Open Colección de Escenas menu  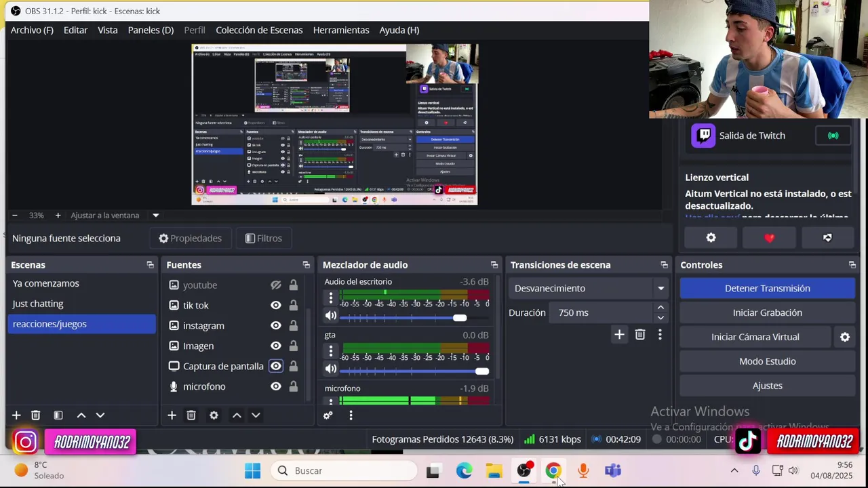coord(259,30)
